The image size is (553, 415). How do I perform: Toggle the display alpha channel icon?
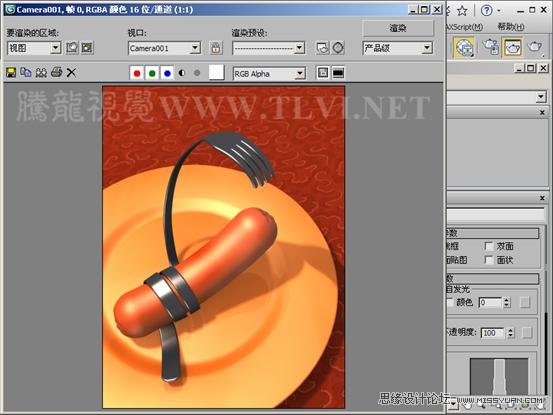tap(182, 73)
